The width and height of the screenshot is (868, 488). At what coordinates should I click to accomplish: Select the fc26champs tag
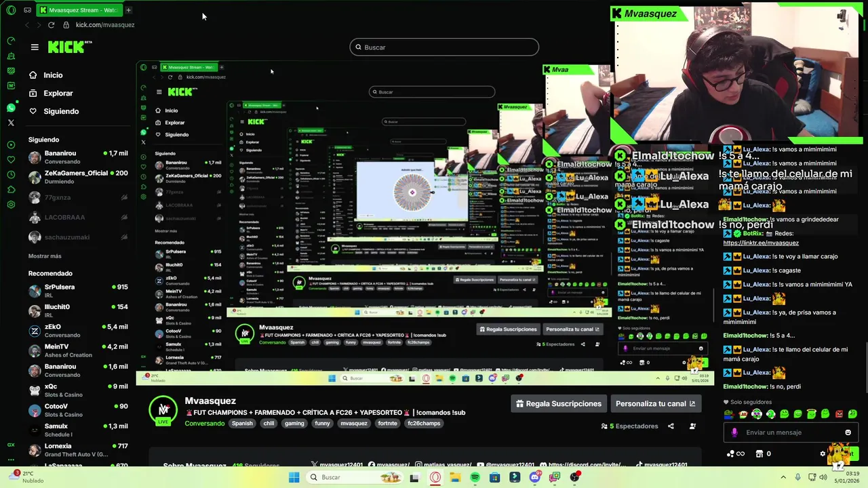[x=424, y=424]
